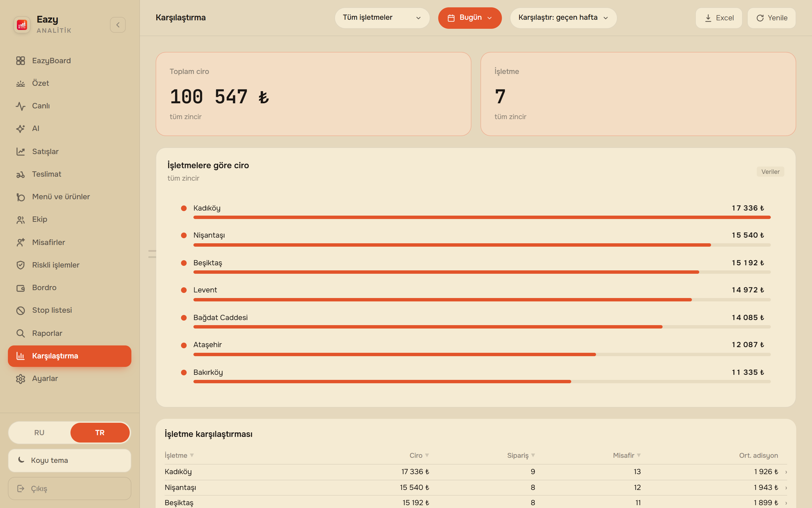Screen dimensions: 812x508
Task: Switch language to RU
Action: point(39,433)
